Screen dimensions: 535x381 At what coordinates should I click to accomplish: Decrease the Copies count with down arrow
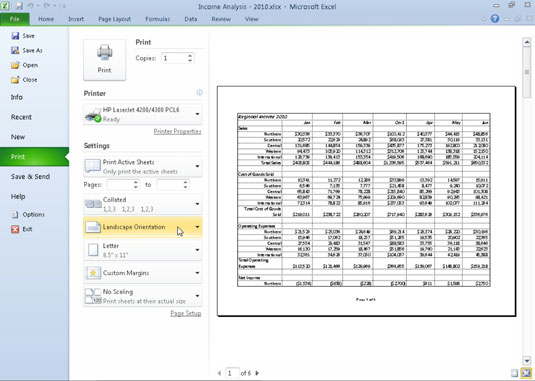(x=190, y=61)
